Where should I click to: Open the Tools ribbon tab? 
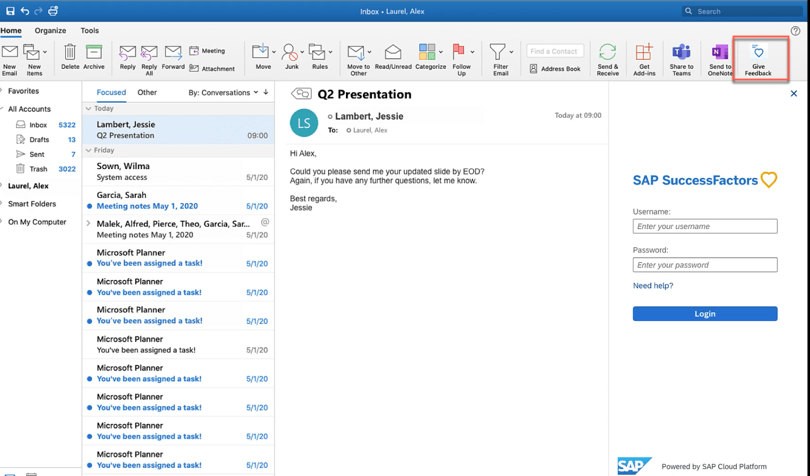(x=90, y=31)
